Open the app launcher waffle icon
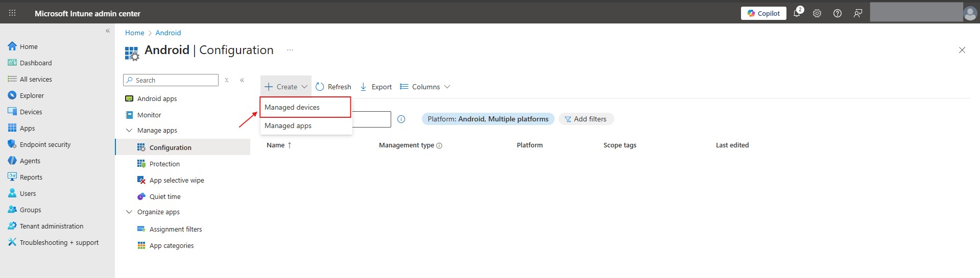The width and height of the screenshot is (980, 278). click(x=12, y=13)
